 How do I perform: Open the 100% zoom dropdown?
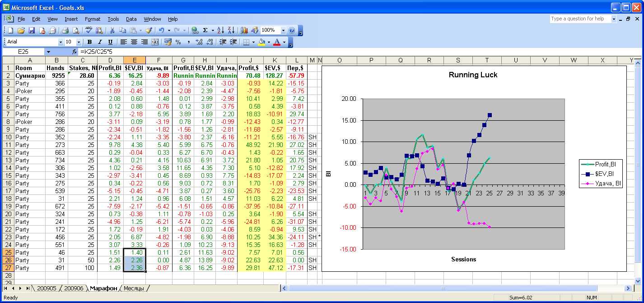click(x=283, y=30)
